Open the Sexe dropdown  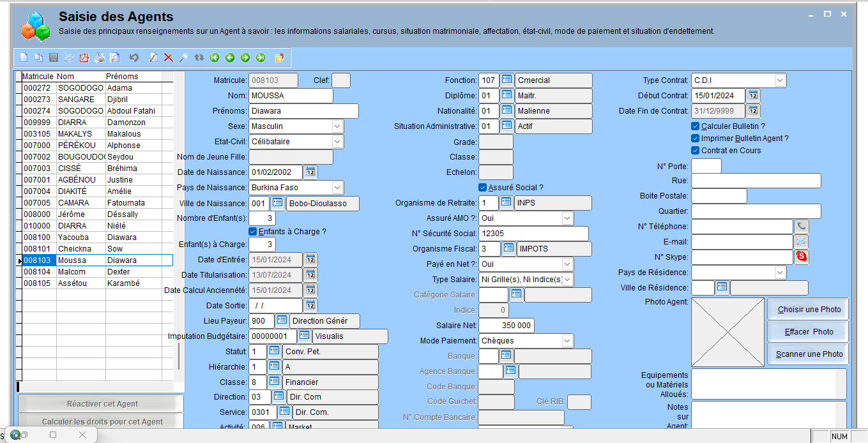337,126
